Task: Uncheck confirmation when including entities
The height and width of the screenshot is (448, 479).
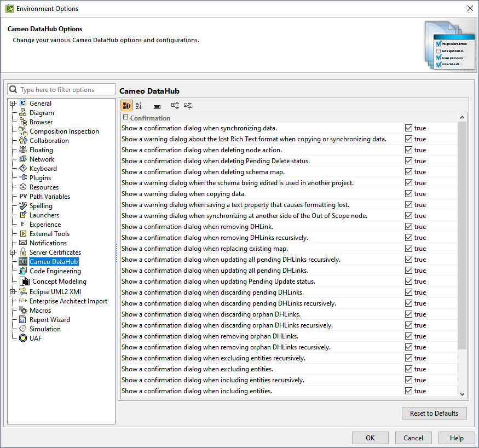Action: pos(408,391)
